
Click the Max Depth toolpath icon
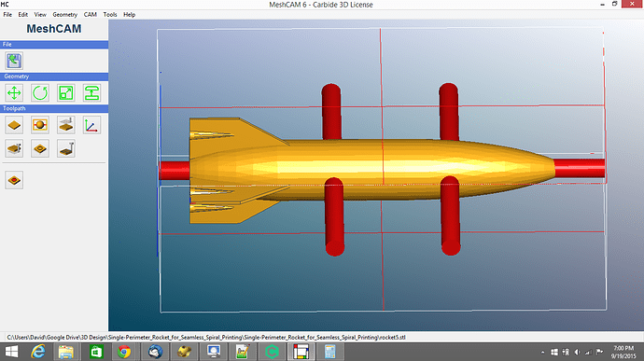pyautogui.click(x=65, y=125)
